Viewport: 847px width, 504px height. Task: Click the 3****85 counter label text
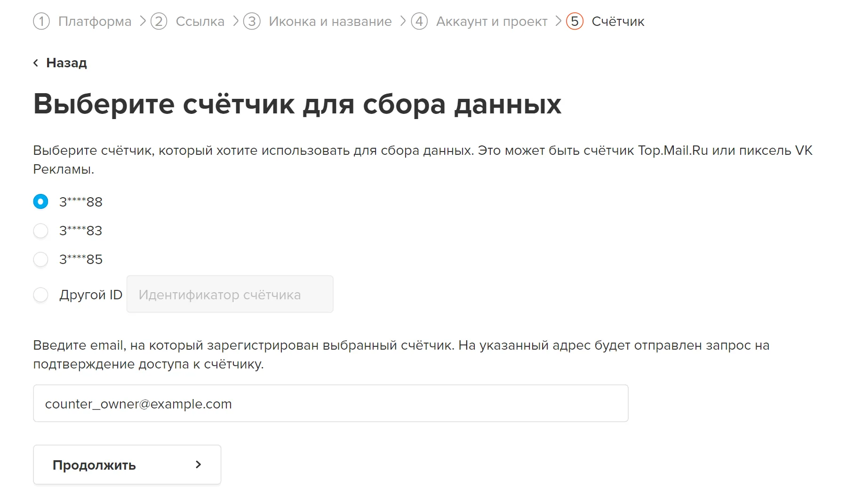click(x=81, y=259)
